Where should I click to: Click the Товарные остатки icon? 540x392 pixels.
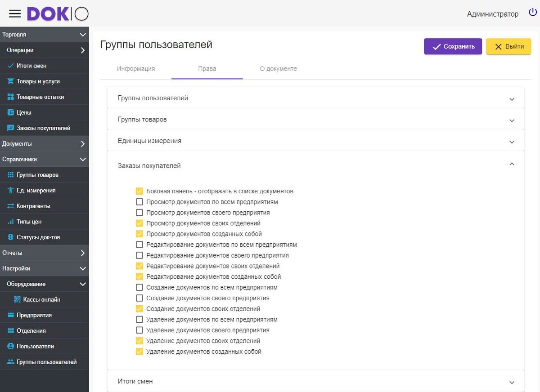11,97
